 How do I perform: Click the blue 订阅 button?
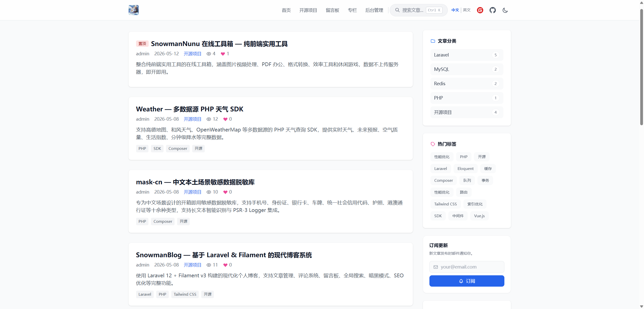pyautogui.click(x=467, y=281)
